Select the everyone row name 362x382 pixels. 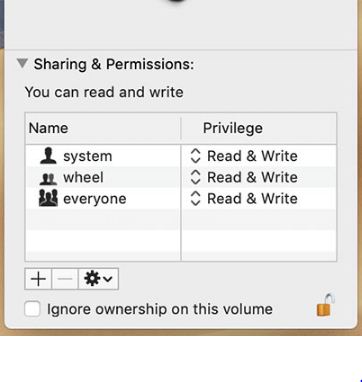[95, 199]
